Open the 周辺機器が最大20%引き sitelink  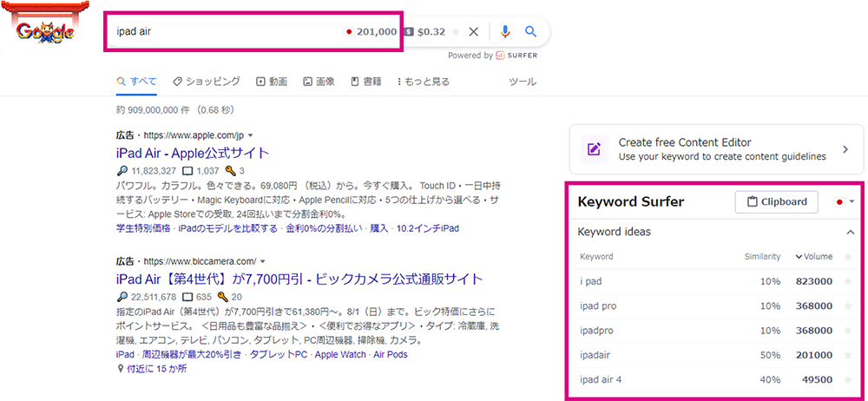click(192, 354)
